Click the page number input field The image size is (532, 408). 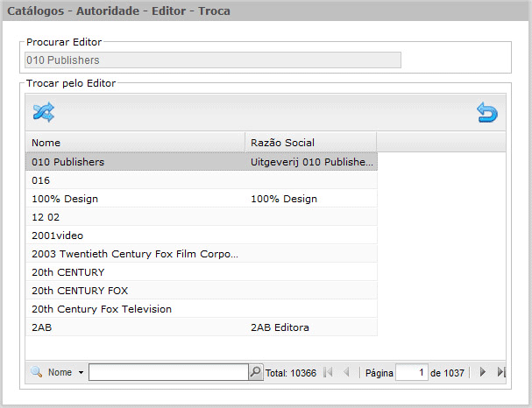pos(412,372)
